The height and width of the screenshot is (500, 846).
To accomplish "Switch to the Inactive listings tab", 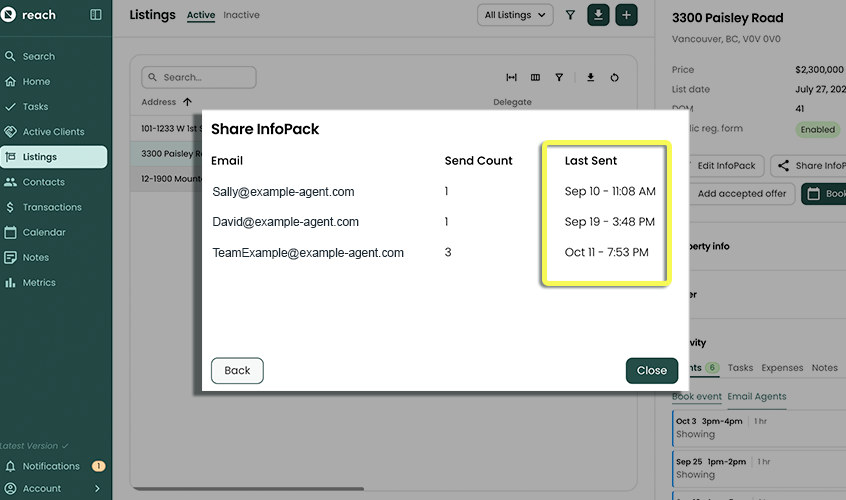I will pyautogui.click(x=241, y=16).
